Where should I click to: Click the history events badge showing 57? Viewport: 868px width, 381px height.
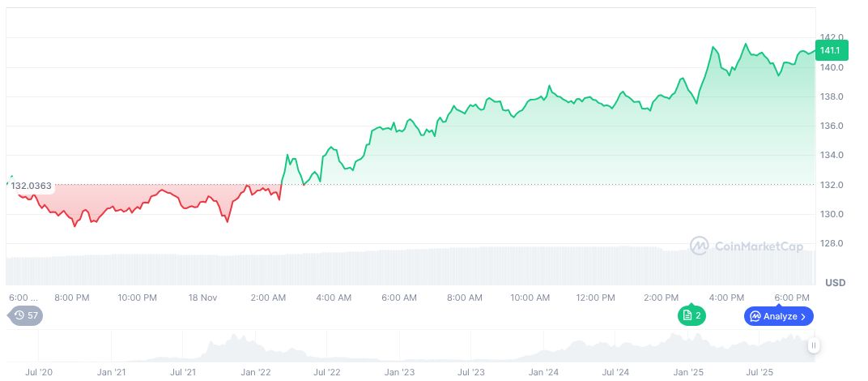[x=25, y=315]
